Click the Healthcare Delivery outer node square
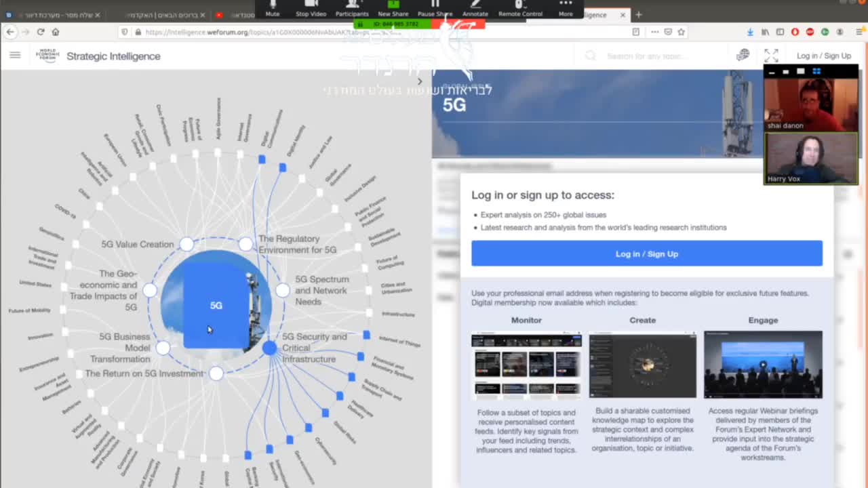Screen dimensions: 868x488 [340, 396]
